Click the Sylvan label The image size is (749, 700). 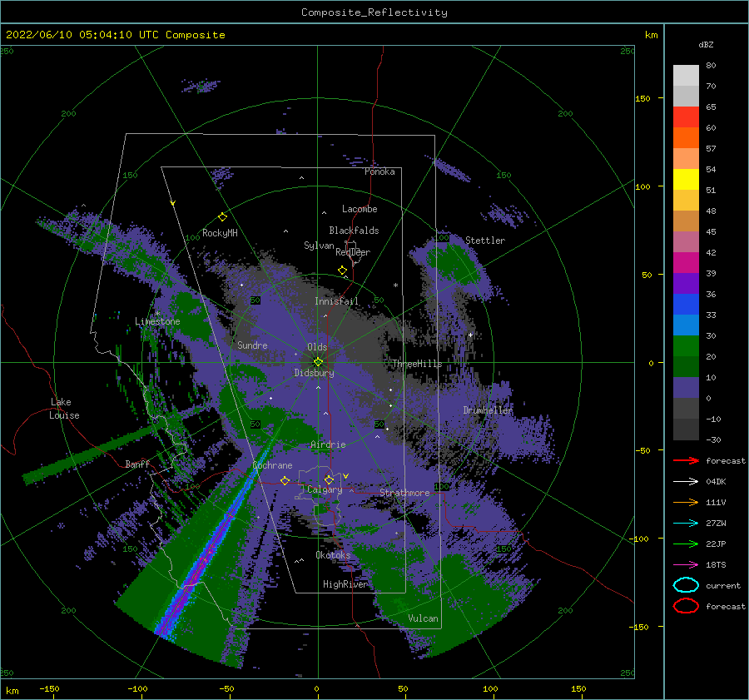pos(319,246)
